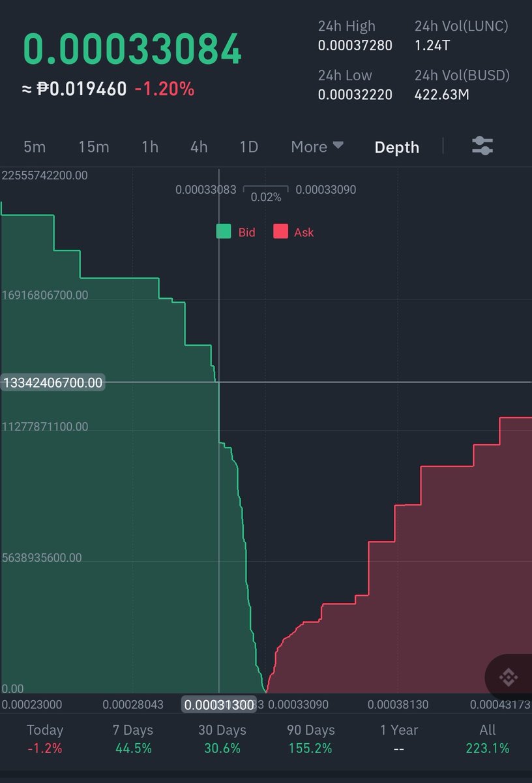Click the red Ask legend swatch
The image size is (532, 783).
point(280,232)
